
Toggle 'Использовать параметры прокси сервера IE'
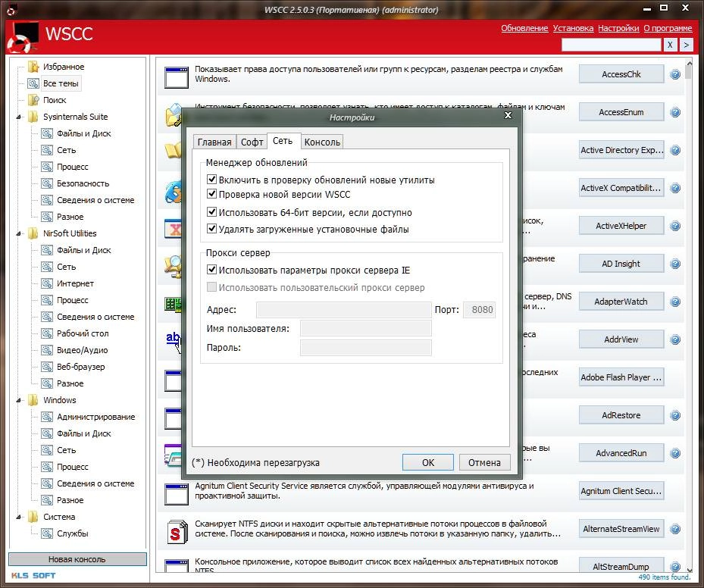211,270
